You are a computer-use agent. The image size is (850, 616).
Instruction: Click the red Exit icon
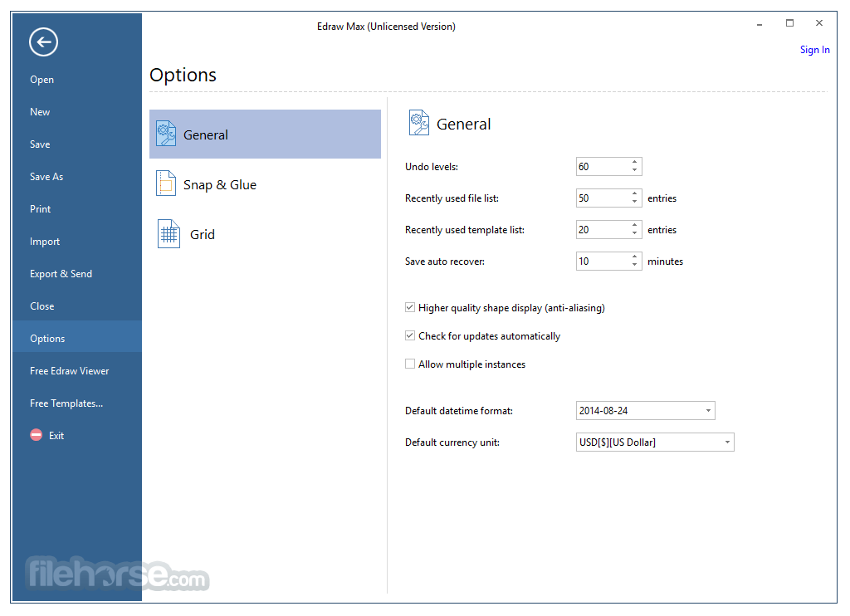[x=37, y=435]
